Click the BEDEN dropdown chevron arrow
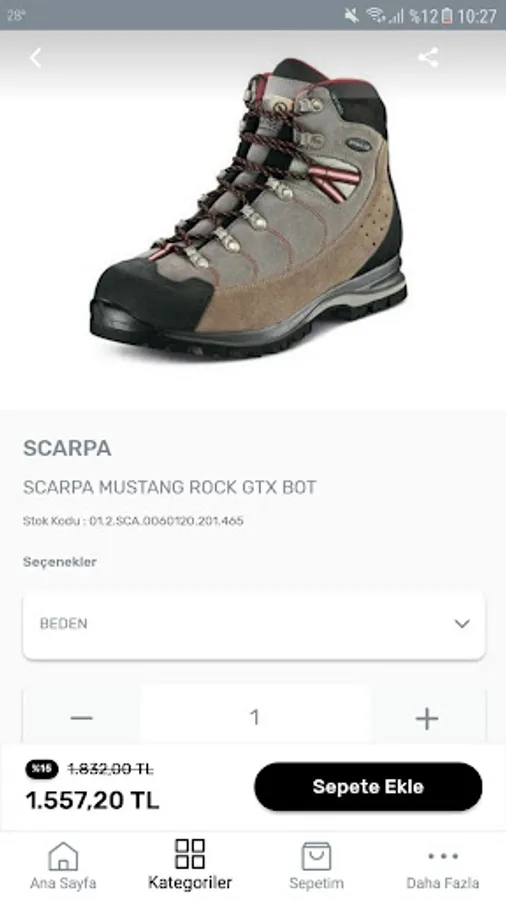This screenshot has height=900, width=506. [462, 624]
